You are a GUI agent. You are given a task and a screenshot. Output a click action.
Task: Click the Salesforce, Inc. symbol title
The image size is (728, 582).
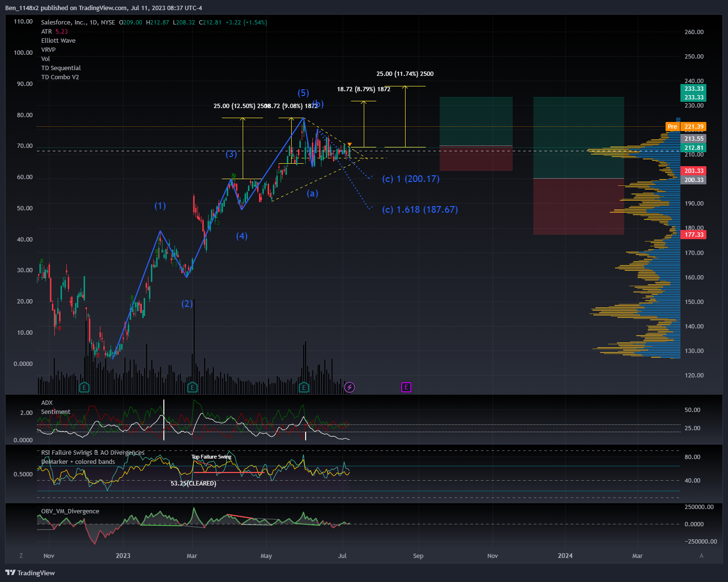[63, 22]
